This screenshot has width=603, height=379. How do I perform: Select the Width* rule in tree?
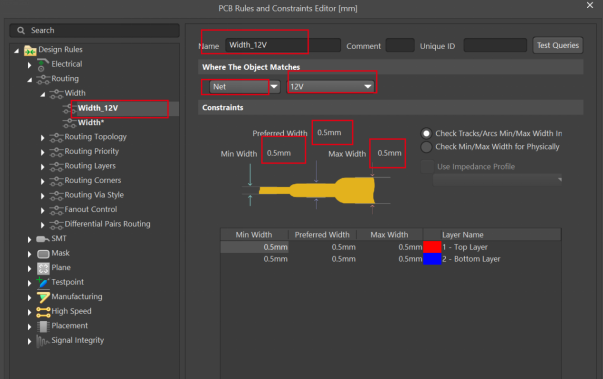click(91, 123)
